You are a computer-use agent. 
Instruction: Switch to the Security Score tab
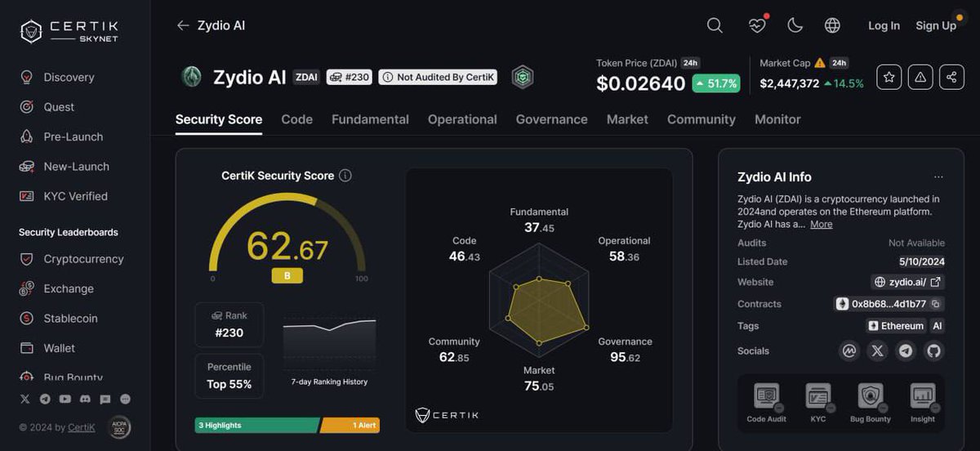[219, 119]
